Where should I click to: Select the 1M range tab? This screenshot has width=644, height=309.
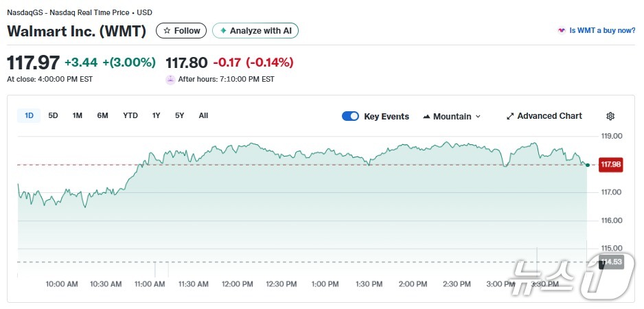(x=78, y=115)
